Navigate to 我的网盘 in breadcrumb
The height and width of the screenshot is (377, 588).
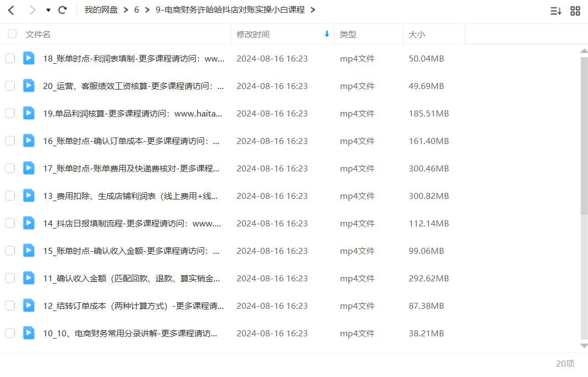click(101, 10)
